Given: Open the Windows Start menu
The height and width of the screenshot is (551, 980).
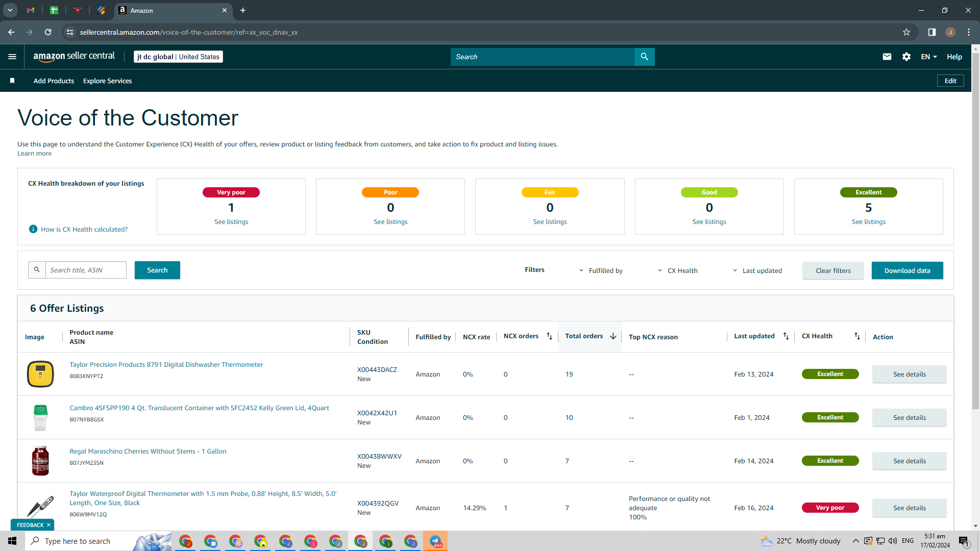Looking at the screenshot, I should click(x=12, y=541).
